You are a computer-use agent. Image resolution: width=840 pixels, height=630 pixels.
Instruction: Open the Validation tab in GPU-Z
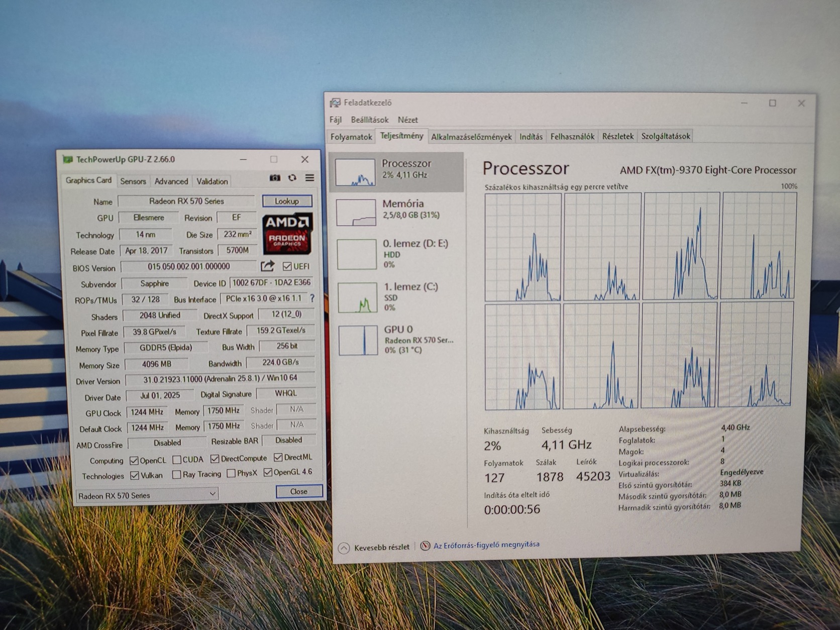coord(212,181)
